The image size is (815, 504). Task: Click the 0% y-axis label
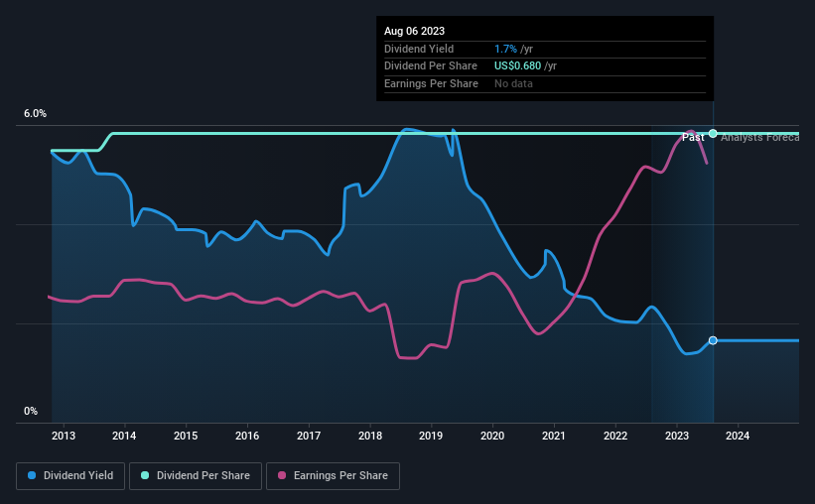coord(31,411)
